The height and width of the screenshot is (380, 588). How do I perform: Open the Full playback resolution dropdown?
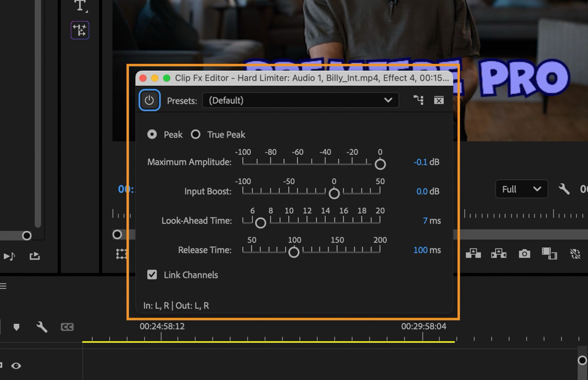[x=521, y=189]
